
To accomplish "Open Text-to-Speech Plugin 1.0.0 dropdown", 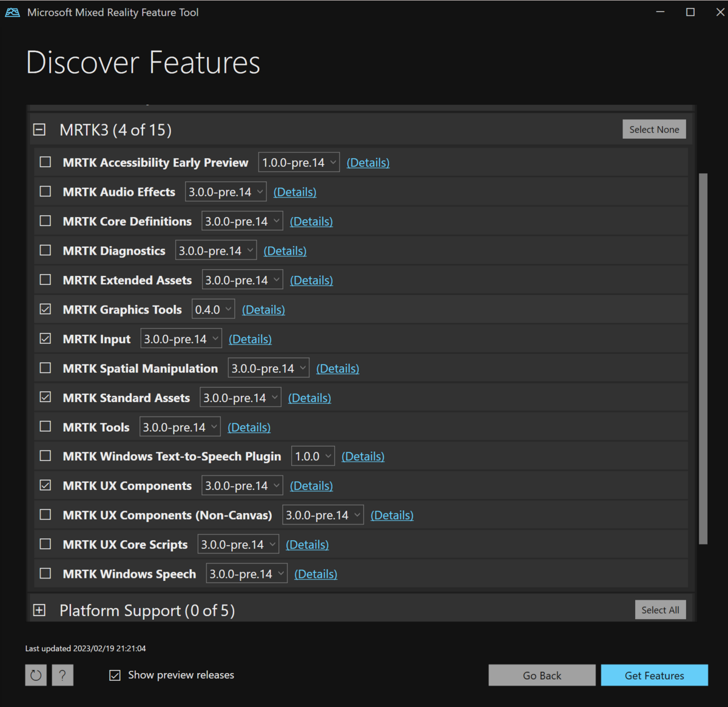I will [313, 456].
